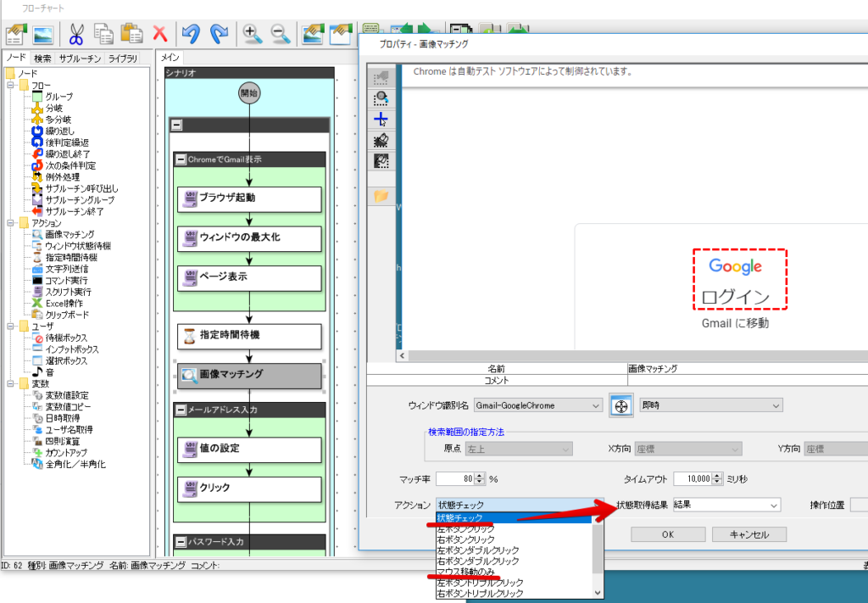
Task: Click the zoom in magnifier icon
Action: [253, 34]
